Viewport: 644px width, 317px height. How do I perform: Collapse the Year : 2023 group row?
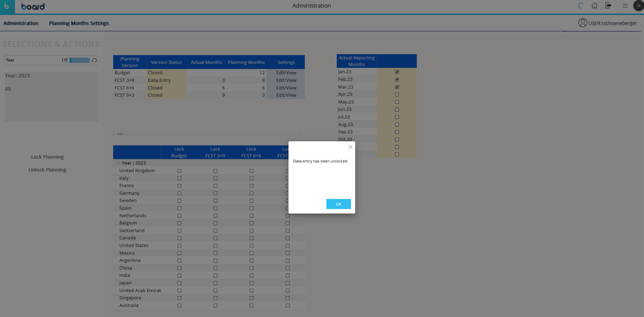[x=119, y=163]
